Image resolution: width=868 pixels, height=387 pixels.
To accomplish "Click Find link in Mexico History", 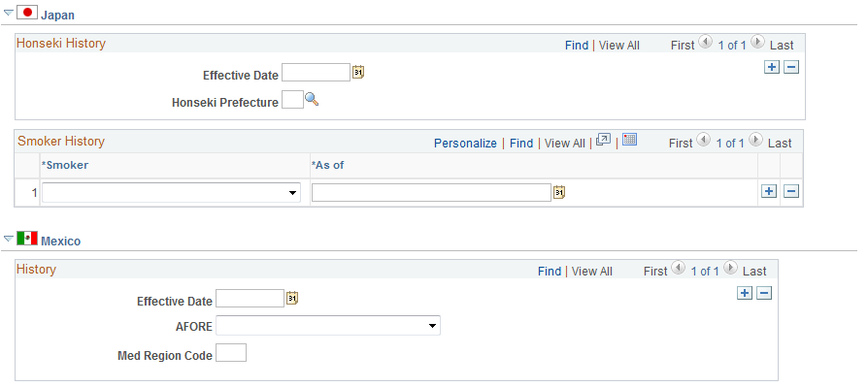I will (x=550, y=271).
